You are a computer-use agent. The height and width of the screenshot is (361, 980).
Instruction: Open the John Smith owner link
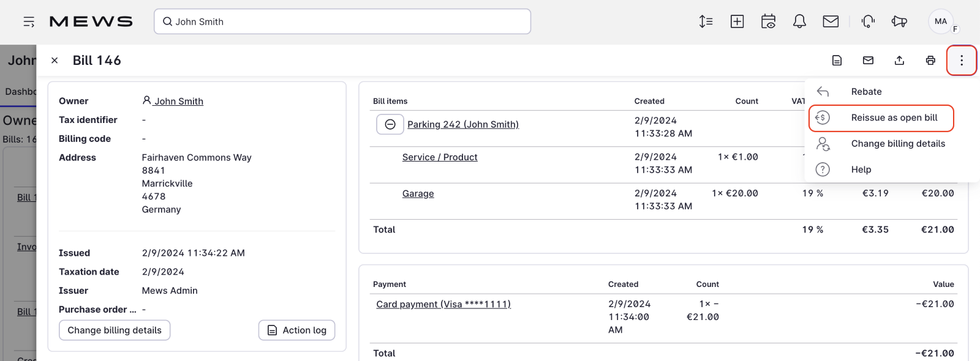178,102
